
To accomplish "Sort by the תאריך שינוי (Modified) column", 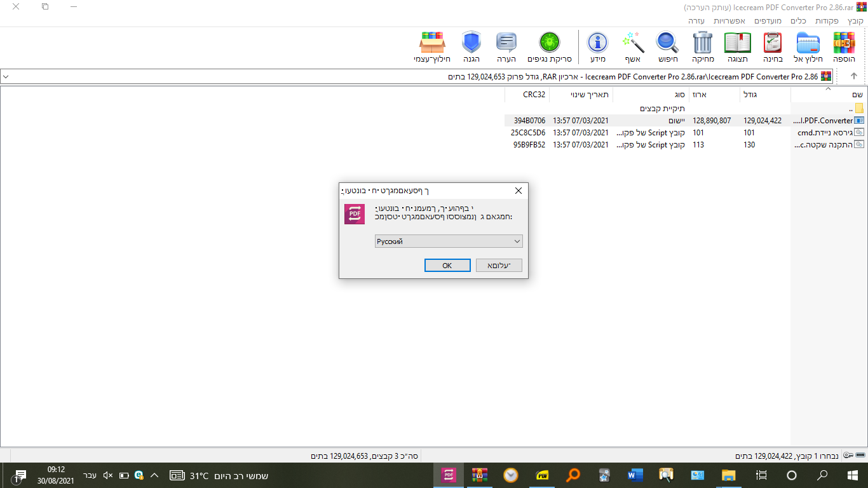I will click(581, 95).
